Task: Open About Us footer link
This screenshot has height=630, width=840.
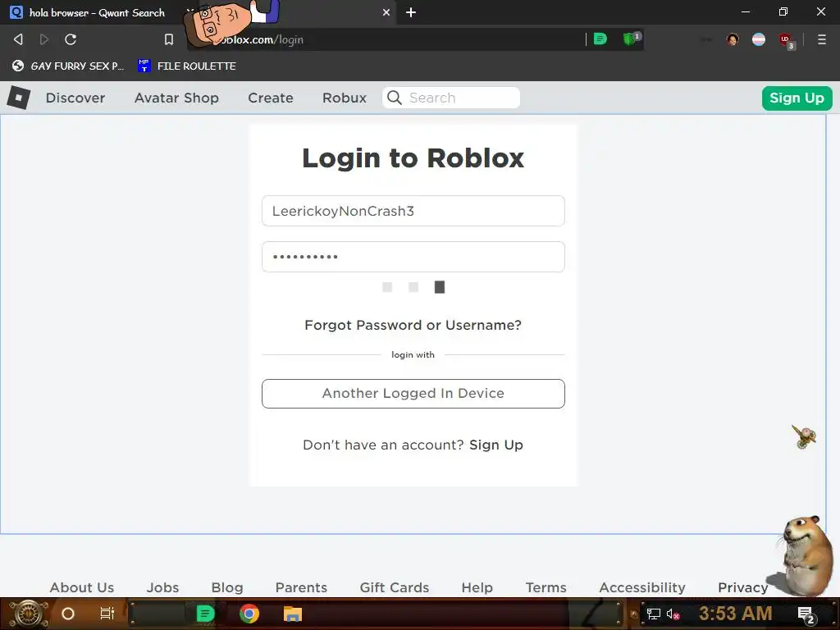Action: (82, 587)
